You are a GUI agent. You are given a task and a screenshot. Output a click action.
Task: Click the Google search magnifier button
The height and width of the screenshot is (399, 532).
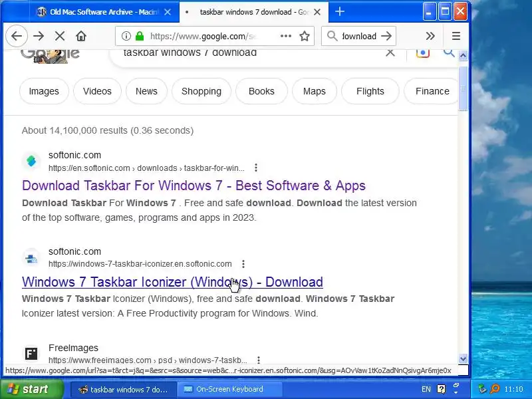click(448, 53)
